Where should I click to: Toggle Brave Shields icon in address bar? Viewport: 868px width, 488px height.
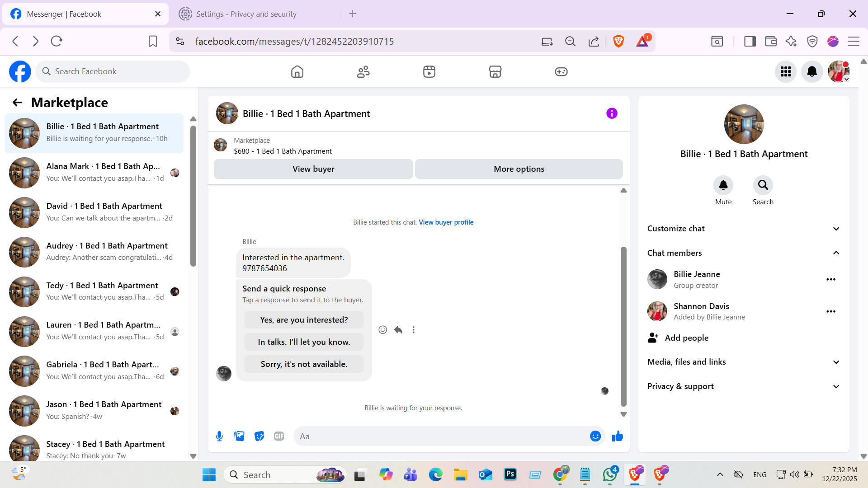click(618, 41)
